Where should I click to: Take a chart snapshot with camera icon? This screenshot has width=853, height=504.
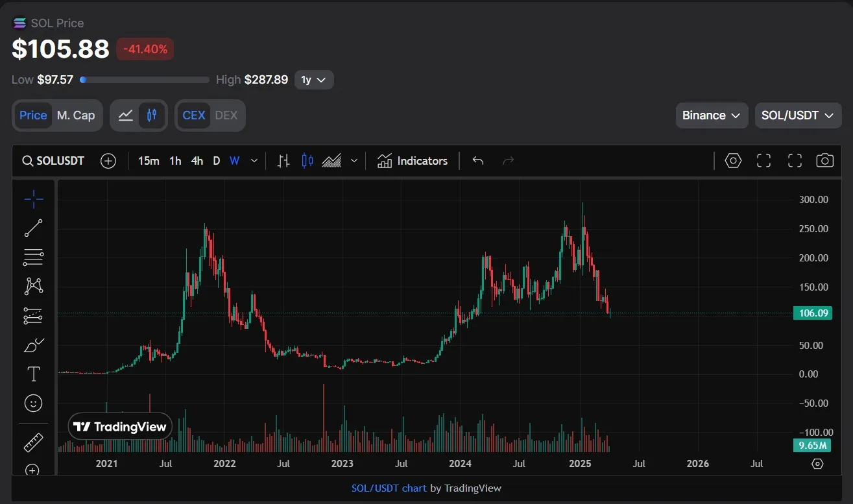tap(824, 161)
